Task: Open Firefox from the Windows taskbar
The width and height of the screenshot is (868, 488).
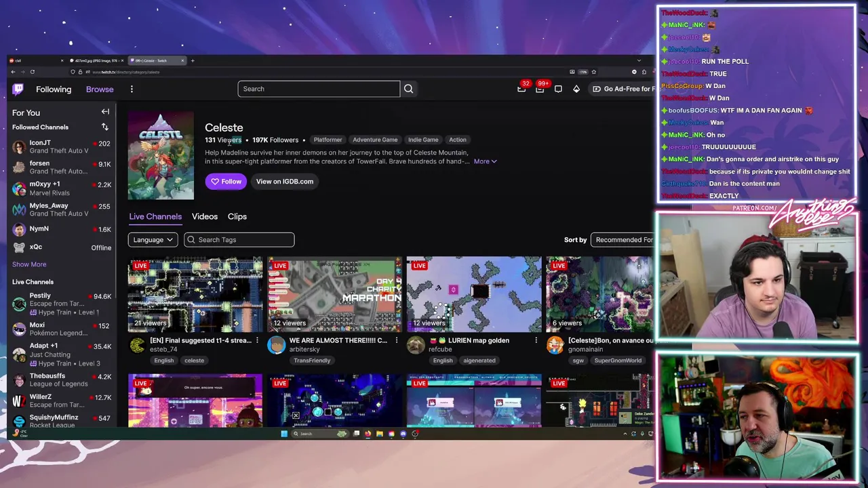Action: (x=368, y=434)
